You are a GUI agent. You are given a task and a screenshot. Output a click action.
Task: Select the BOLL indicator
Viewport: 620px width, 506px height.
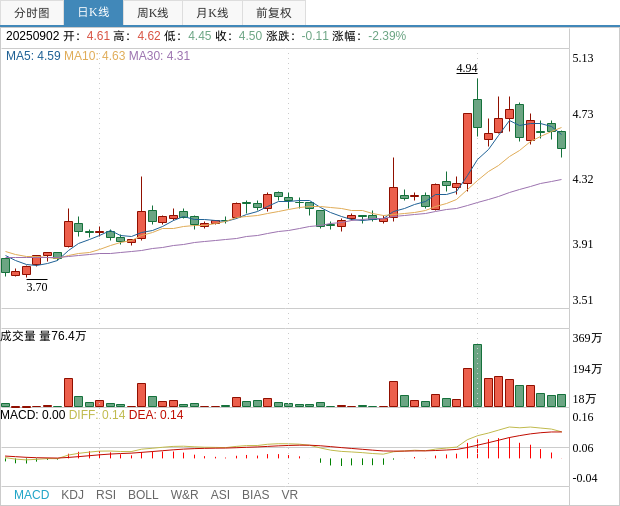[143, 495]
